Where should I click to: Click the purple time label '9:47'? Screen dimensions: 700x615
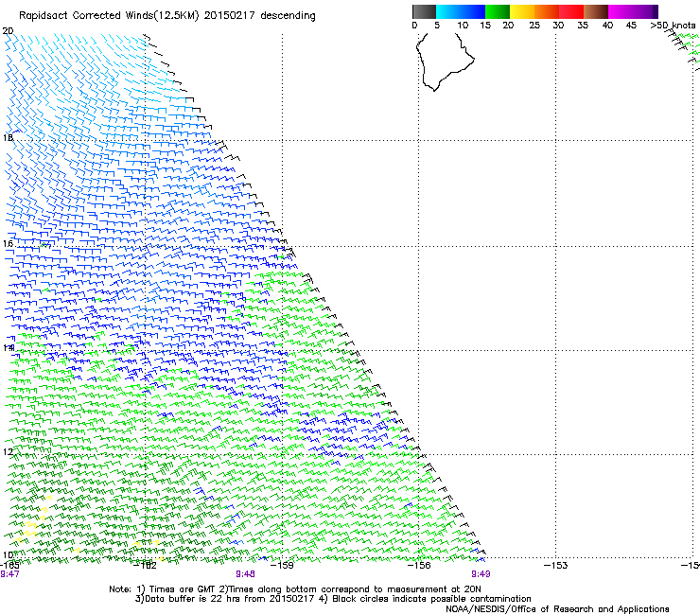point(9,574)
